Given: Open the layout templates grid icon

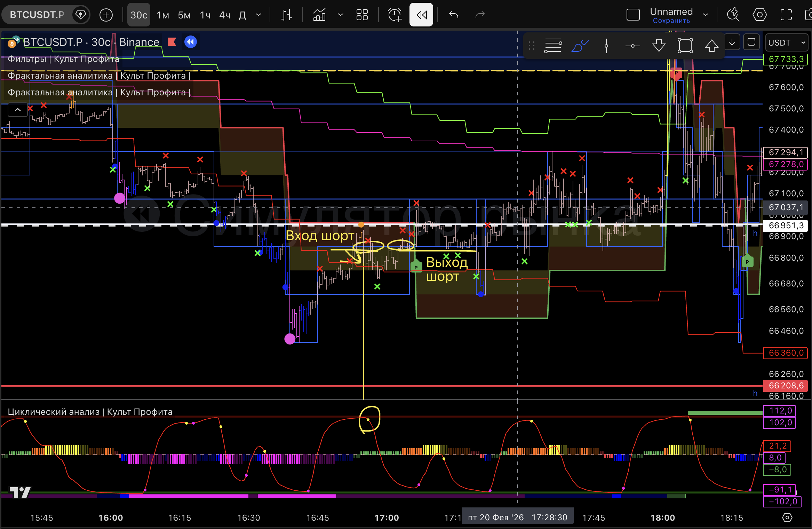Looking at the screenshot, I should click(362, 15).
